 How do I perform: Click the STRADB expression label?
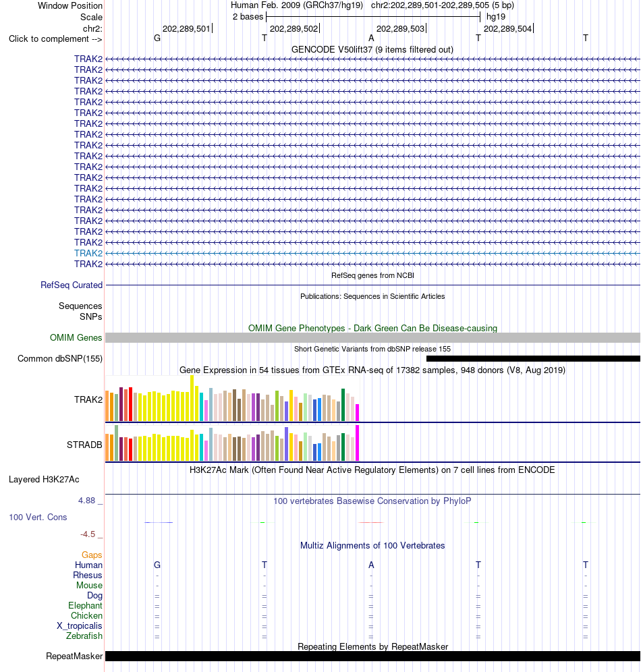pyautogui.click(x=84, y=445)
